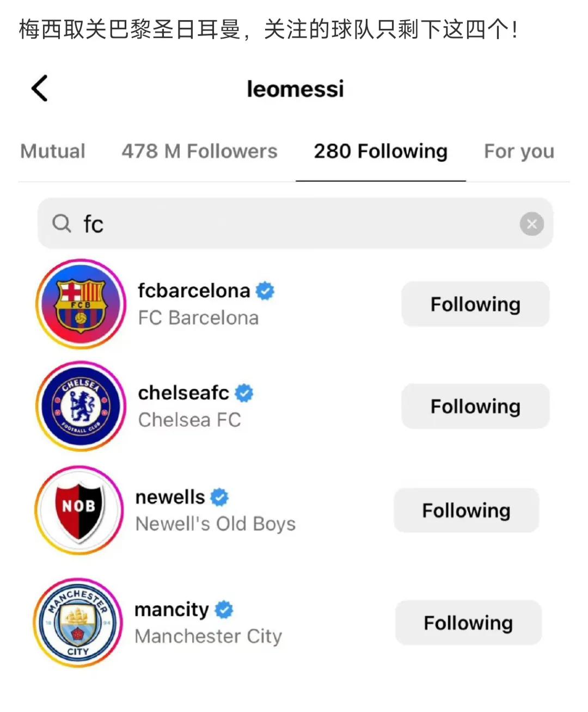Open the For you tab
Viewport: 588px width, 712px height.
[519, 151]
